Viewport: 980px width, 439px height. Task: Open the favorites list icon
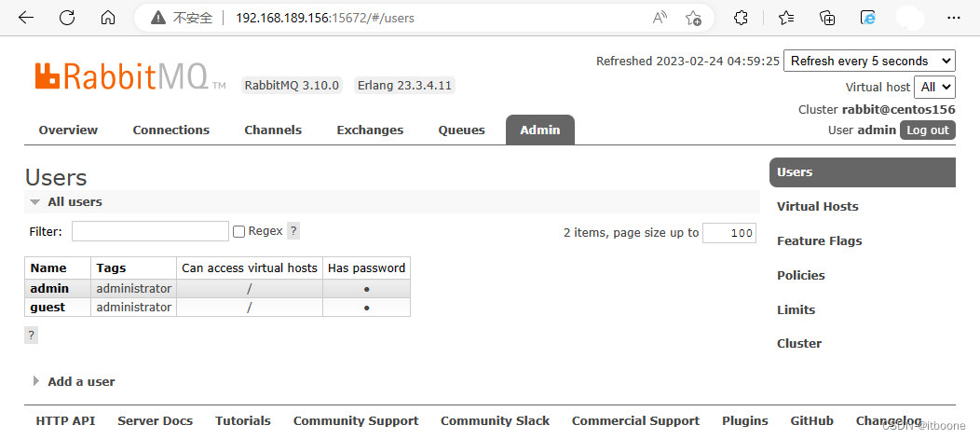coord(786,18)
